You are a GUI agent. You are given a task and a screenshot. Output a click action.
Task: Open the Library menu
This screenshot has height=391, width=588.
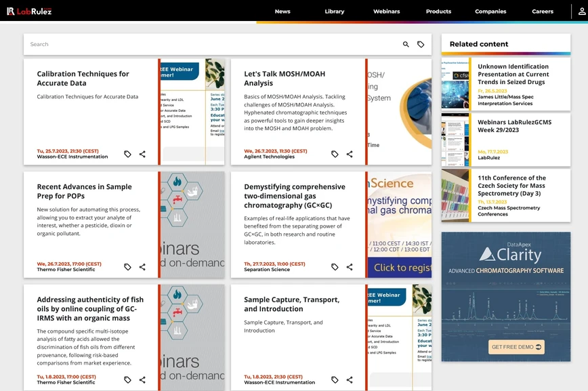tap(335, 12)
